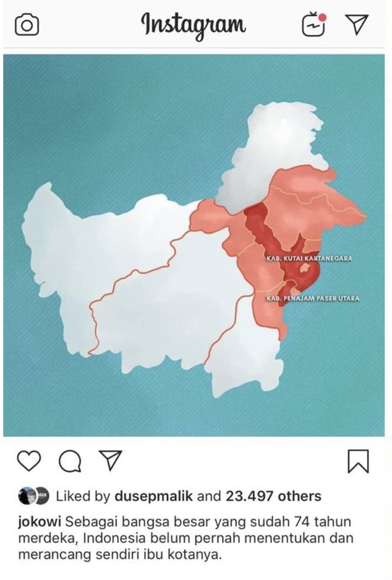
Task: Click the Kab. Kutai Kartanegara map label
Action: pyautogui.click(x=309, y=258)
